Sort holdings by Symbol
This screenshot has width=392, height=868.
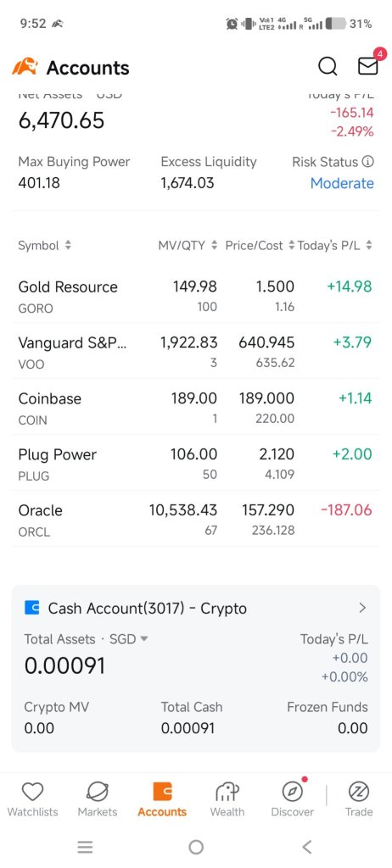pos(45,245)
